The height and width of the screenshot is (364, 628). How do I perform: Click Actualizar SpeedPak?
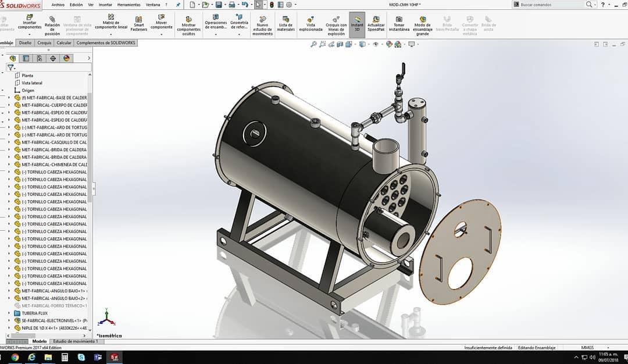point(376,24)
